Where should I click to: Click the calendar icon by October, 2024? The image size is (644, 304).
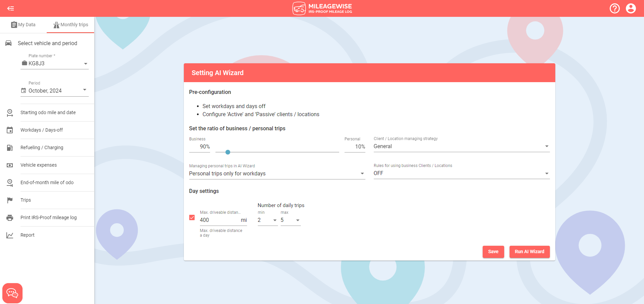click(24, 90)
